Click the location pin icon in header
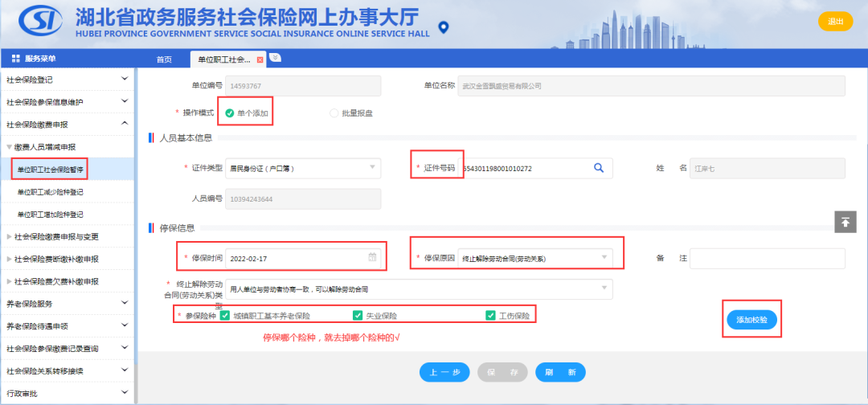The height and width of the screenshot is (405, 868). [443, 27]
